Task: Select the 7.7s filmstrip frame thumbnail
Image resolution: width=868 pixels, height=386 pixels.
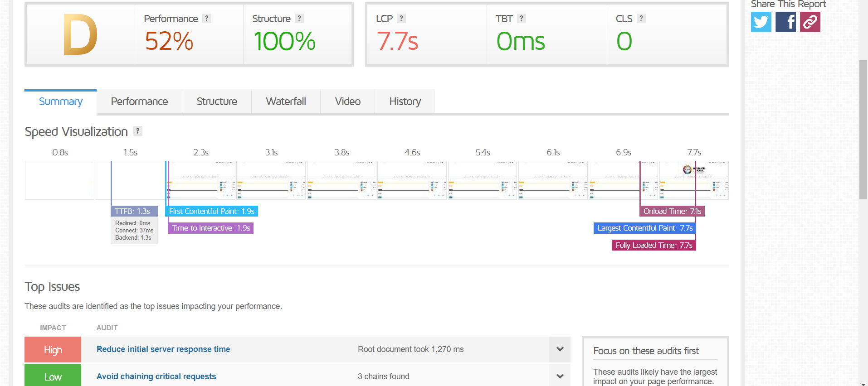Action: click(x=694, y=180)
